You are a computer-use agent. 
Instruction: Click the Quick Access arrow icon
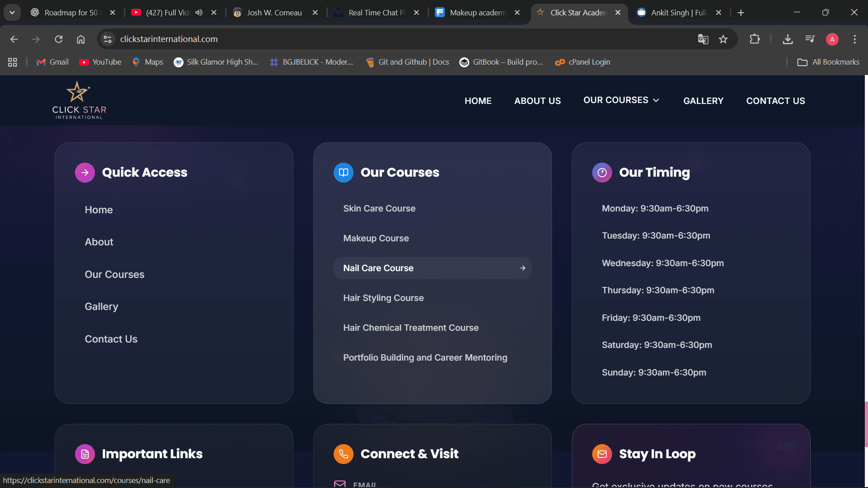click(85, 173)
